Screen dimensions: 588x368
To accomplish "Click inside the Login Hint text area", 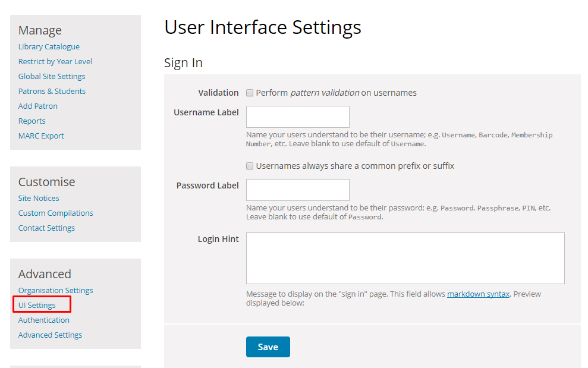I will click(404, 258).
